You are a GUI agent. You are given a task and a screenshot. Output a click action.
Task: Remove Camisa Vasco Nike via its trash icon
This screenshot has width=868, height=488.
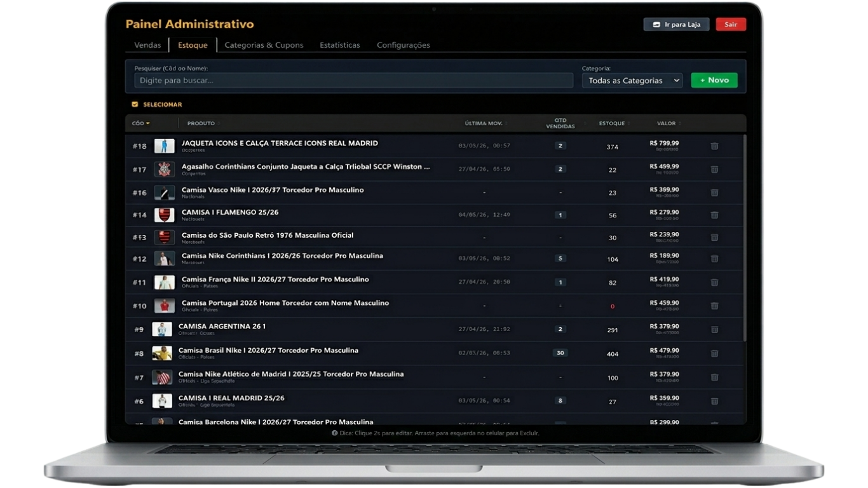pyautogui.click(x=714, y=193)
